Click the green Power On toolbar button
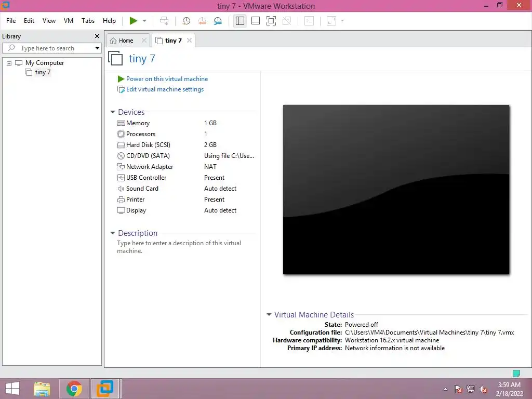 [134, 21]
